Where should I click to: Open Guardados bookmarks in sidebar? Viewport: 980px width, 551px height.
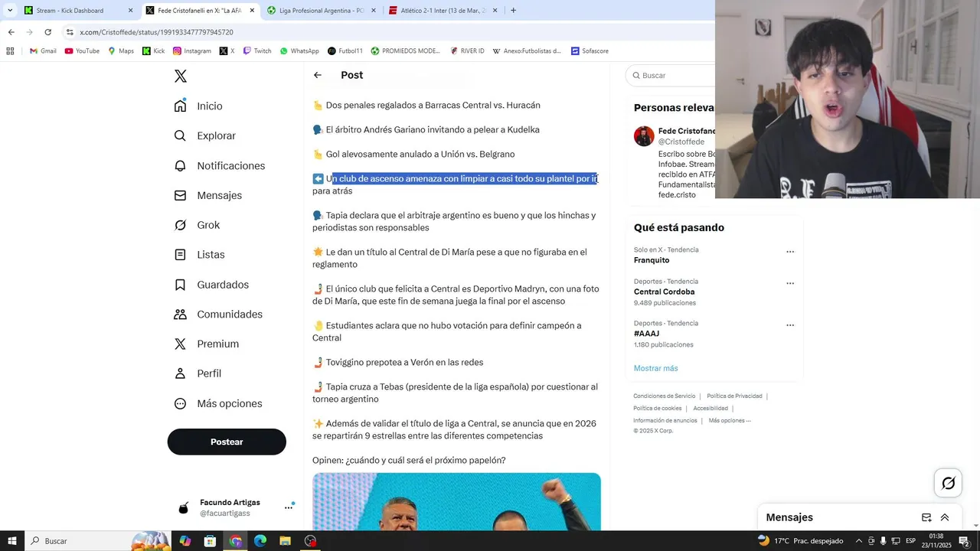tap(211, 285)
